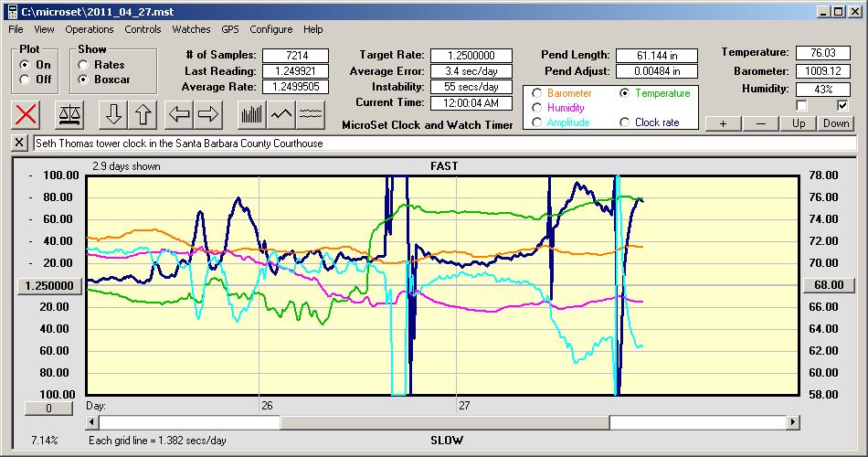This screenshot has width=868, height=457.
Task: Click the 68.00 right axis button
Action: (829, 285)
